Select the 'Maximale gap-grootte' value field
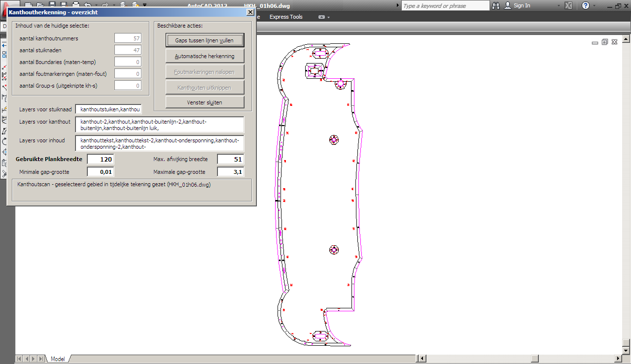Screen dimensions: 631x364 pyautogui.click(x=230, y=172)
